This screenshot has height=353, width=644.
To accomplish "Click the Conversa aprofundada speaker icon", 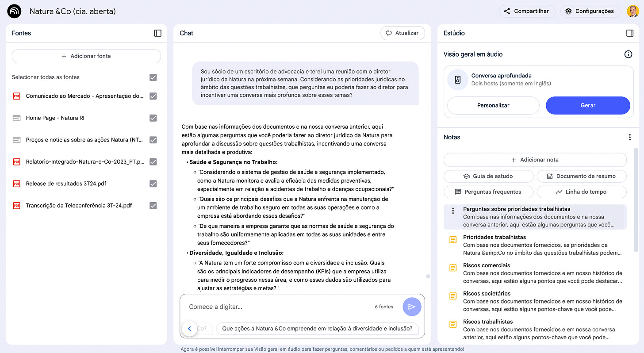I will coord(458,80).
